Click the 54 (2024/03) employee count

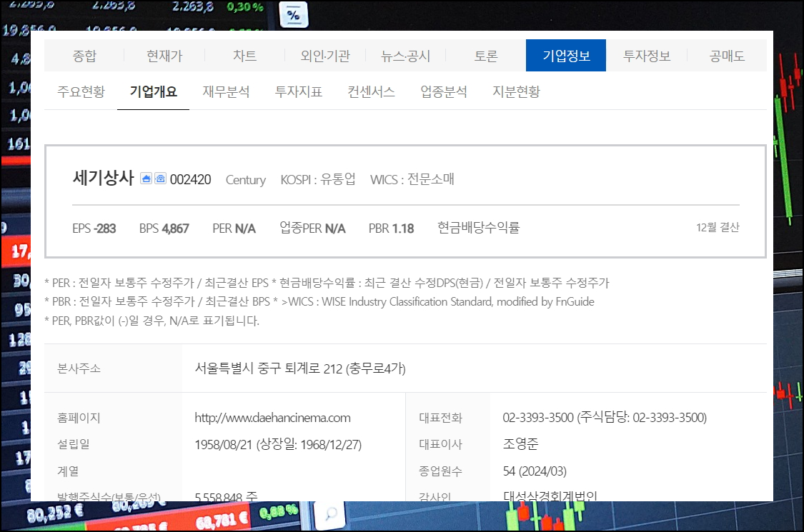(535, 471)
